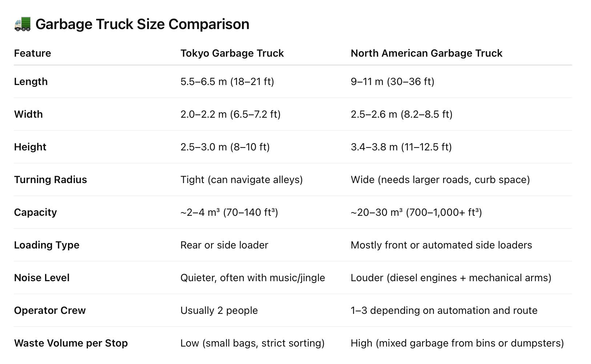Click the Width row label
The width and height of the screenshot is (591, 364).
(x=28, y=114)
